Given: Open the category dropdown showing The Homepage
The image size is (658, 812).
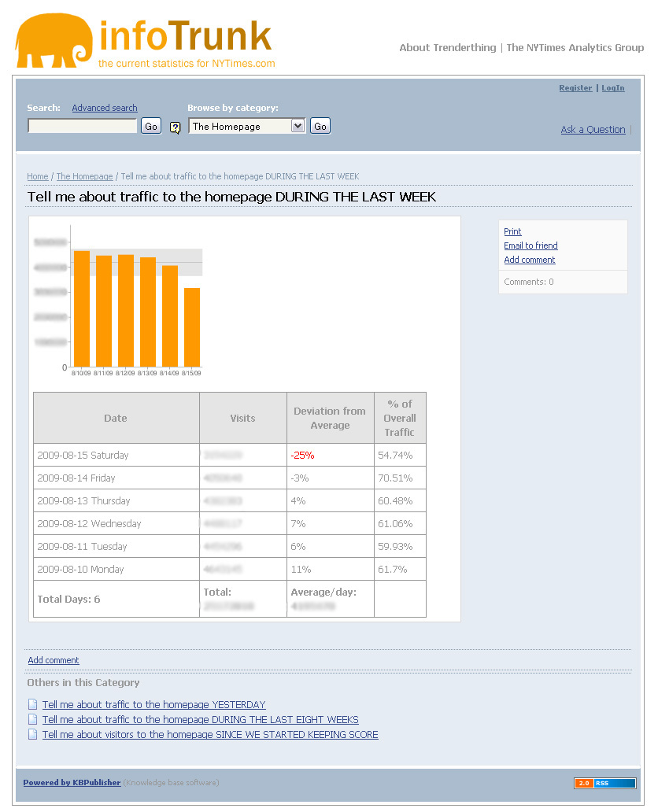Looking at the screenshot, I should (246, 125).
